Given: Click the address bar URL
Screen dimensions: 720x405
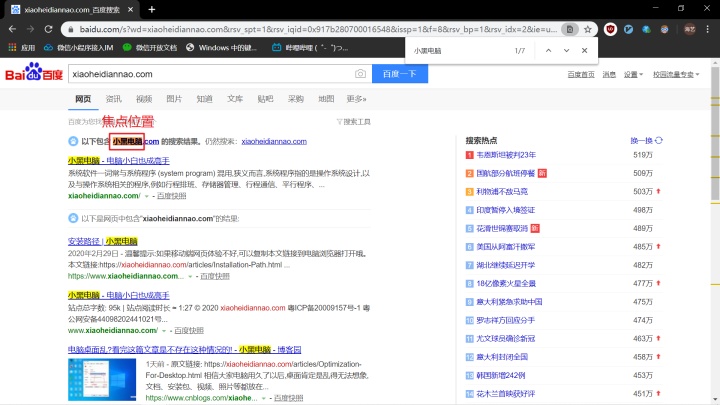Looking at the screenshot, I should (x=318, y=29).
